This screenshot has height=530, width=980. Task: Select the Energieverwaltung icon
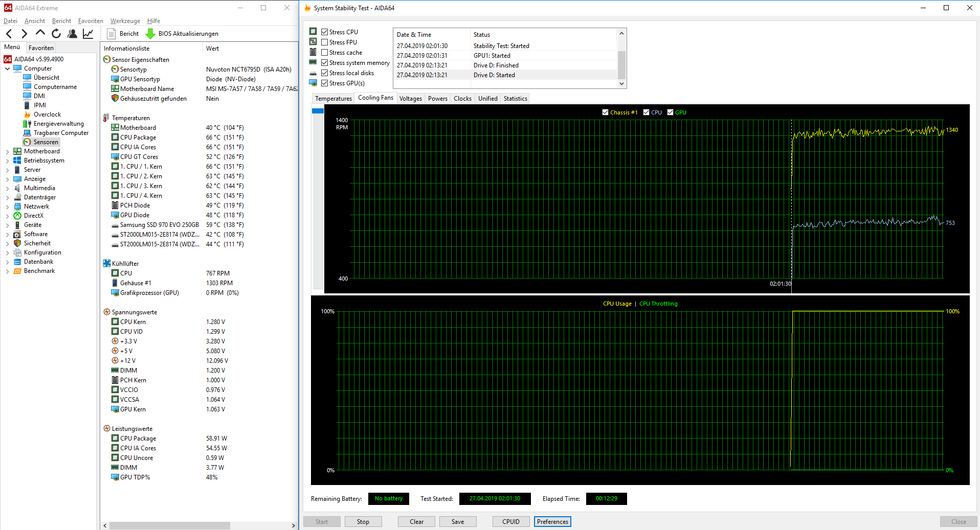[x=27, y=124]
